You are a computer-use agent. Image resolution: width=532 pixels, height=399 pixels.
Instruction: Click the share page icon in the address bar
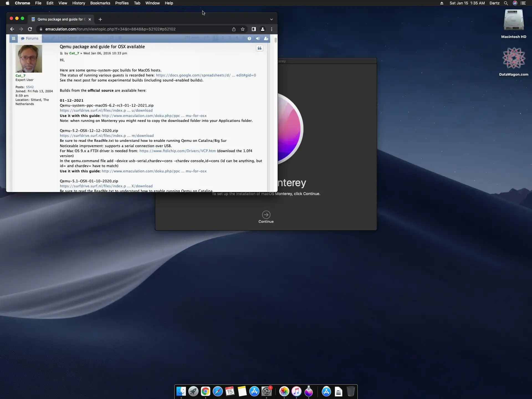coord(234,29)
